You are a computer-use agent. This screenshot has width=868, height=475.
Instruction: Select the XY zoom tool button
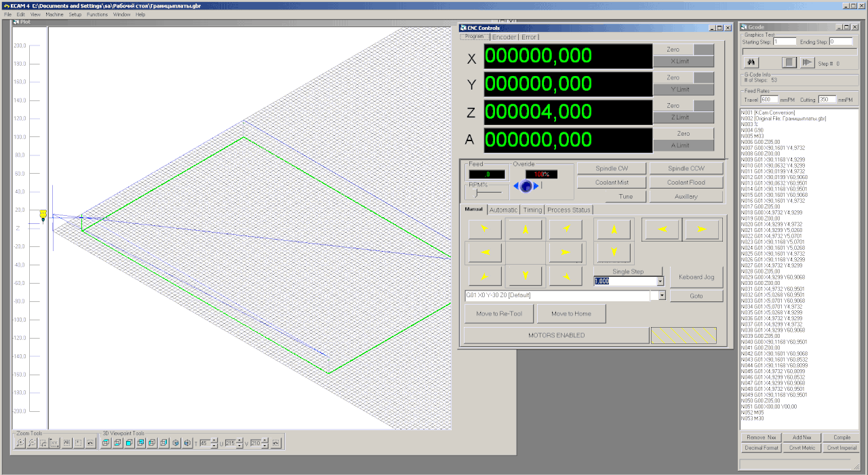[x=55, y=443]
